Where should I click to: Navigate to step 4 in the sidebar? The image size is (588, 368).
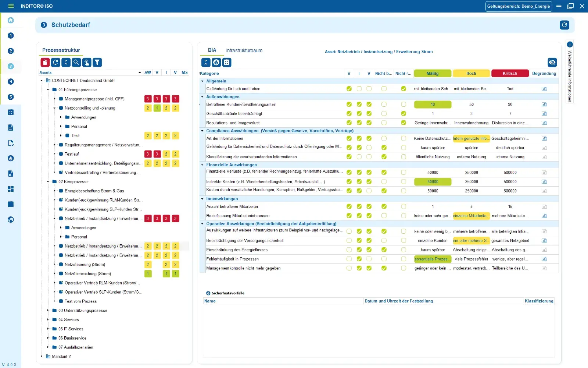tap(11, 82)
